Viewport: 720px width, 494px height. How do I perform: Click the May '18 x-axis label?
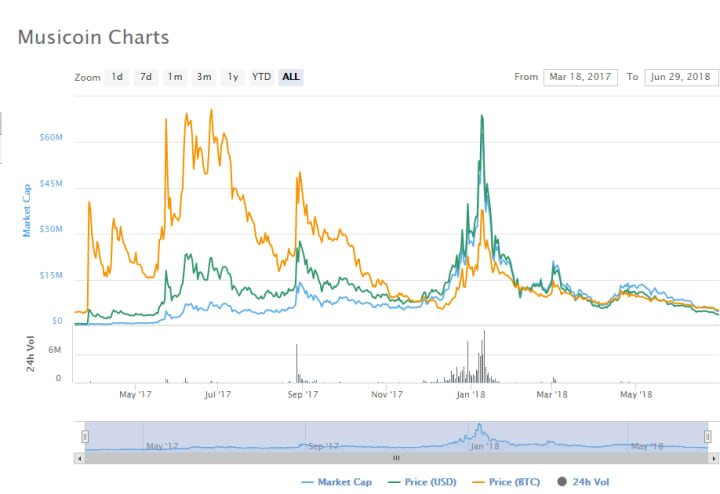tap(636, 394)
